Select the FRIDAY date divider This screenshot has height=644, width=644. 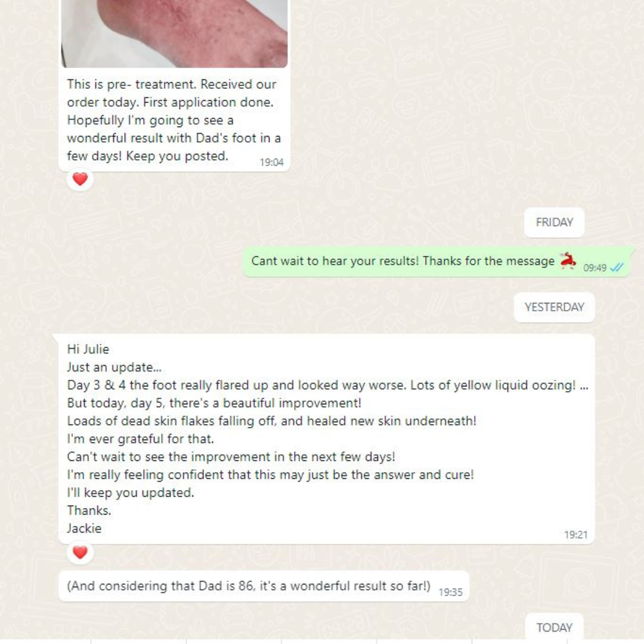coord(554,222)
